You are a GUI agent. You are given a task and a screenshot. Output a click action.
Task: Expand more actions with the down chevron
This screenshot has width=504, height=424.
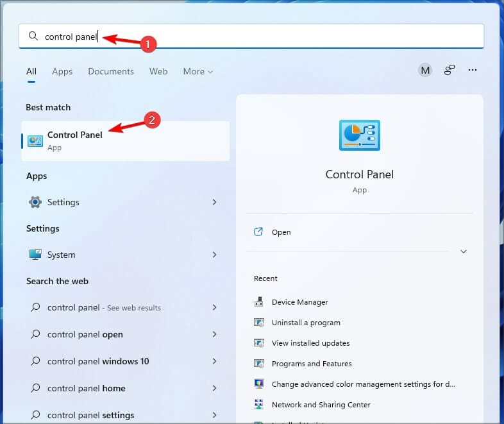(463, 251)
